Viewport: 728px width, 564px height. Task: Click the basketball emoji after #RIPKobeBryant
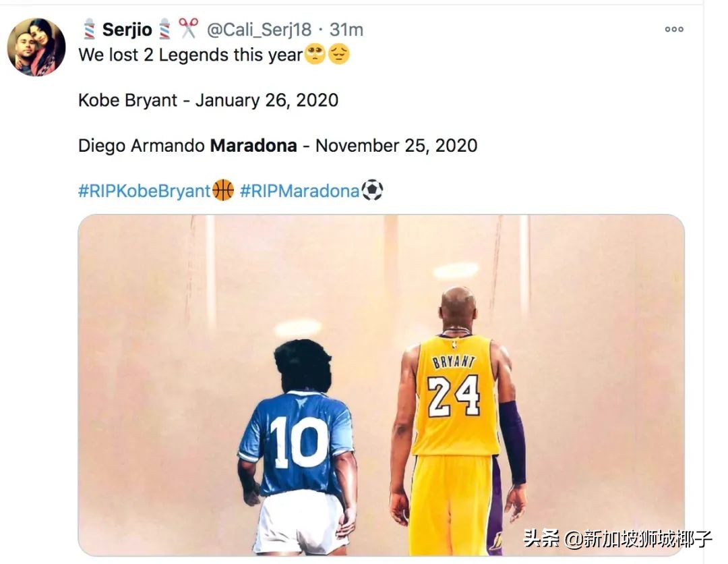223,190
